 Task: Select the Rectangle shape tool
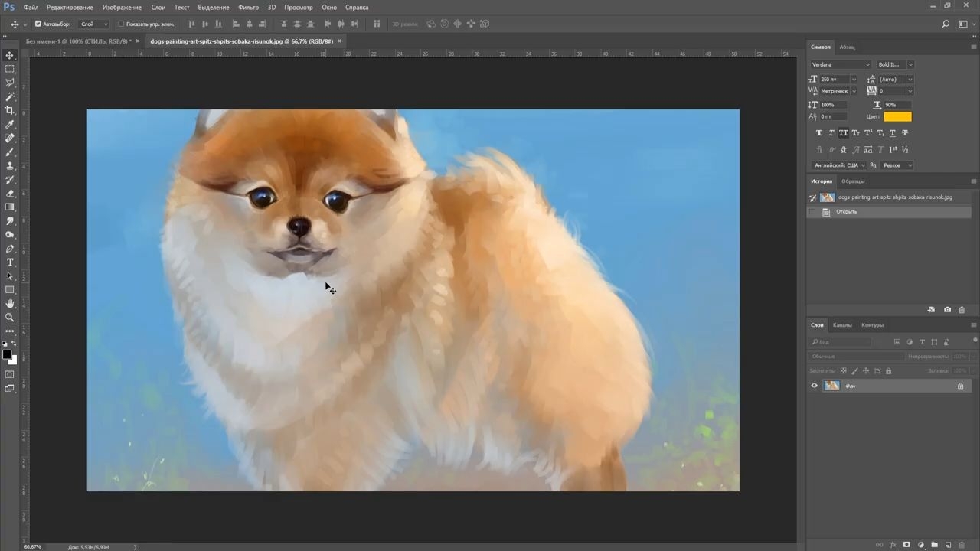pyautogui.click(x=10, y=290)
